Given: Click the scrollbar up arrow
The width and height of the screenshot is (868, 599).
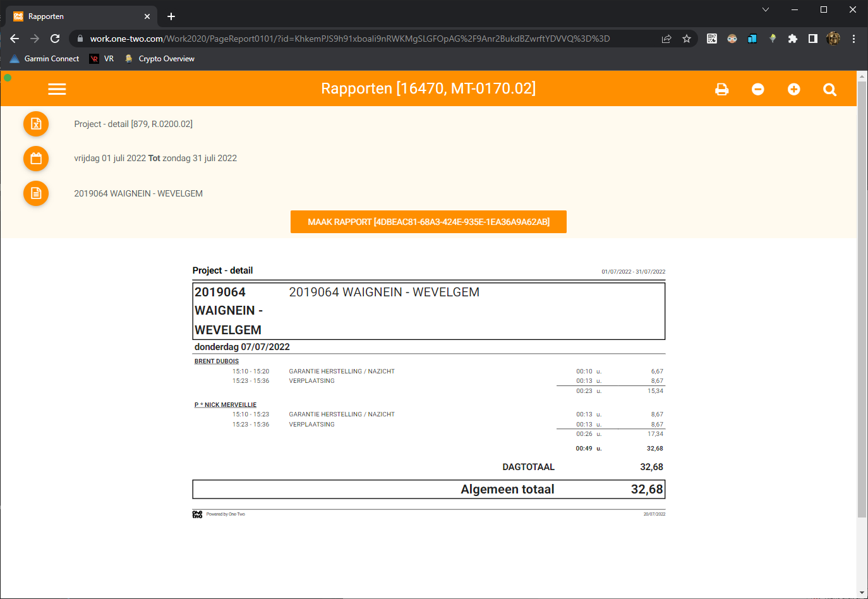Looking at the screenshot, I should (862, 75).
